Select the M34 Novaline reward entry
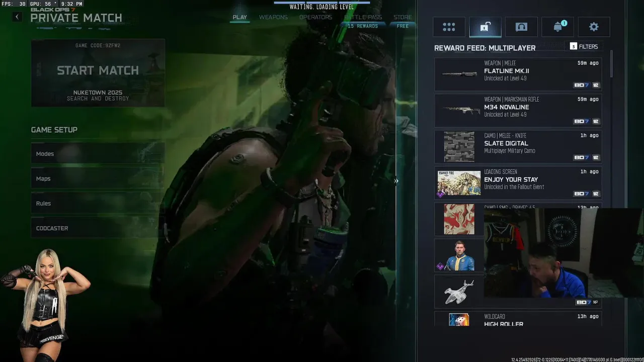 [x=518, y=111]
